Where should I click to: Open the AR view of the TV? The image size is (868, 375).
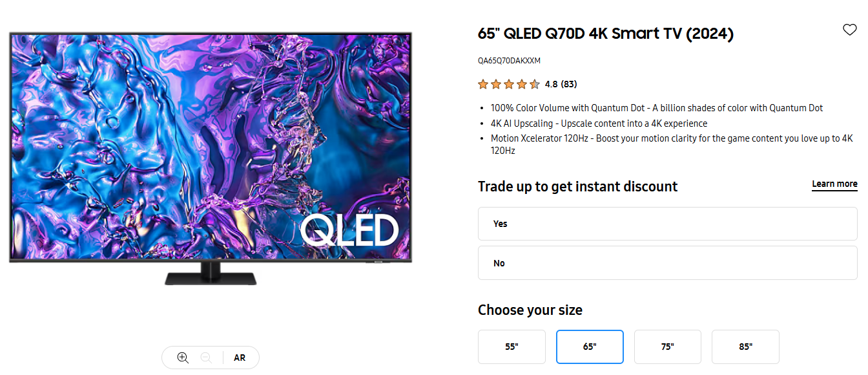pos(240,358)
